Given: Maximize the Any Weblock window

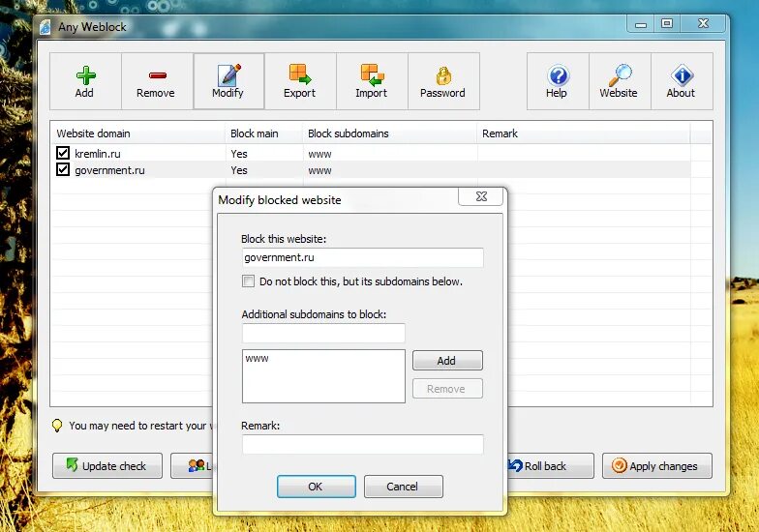Looking at the screenshot, I should point(667,23).
